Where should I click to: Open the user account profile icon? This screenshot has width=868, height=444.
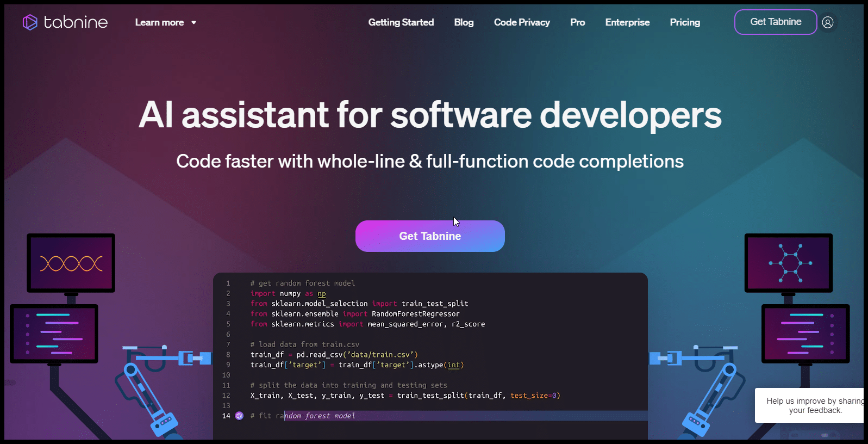(x=828, y=22)
